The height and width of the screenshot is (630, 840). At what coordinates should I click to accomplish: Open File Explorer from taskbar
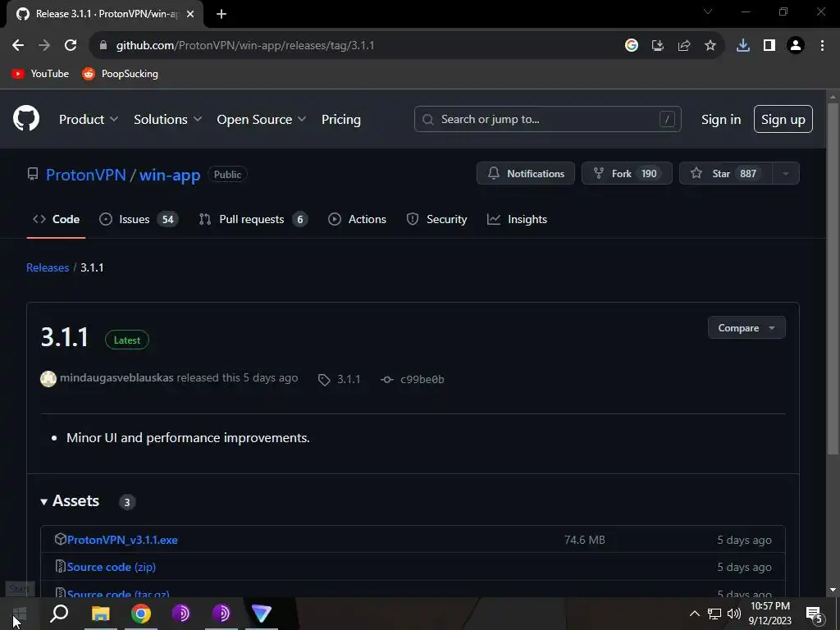point(100,614)
